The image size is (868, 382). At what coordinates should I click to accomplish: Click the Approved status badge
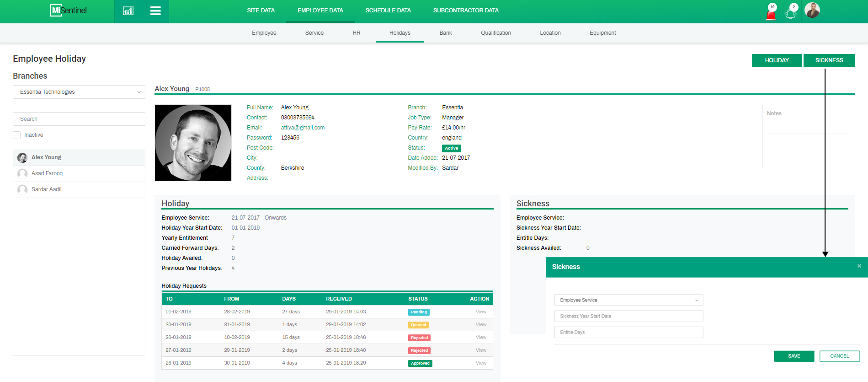pos(420,363)
